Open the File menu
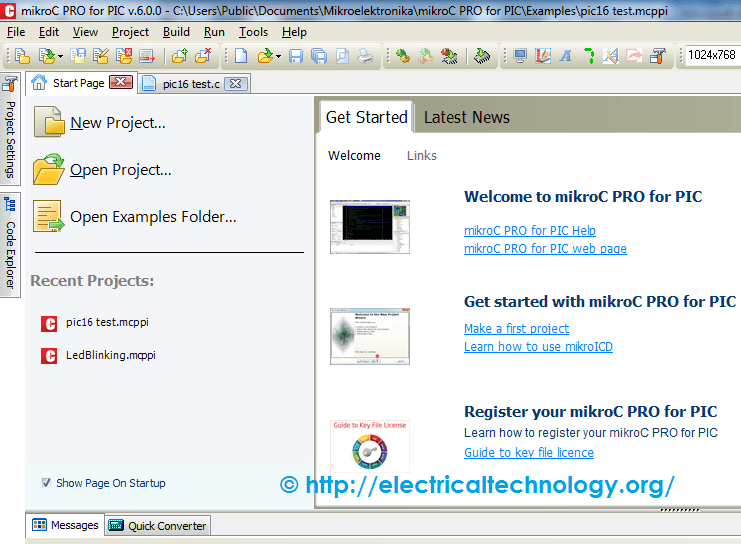 pos(16,32)
